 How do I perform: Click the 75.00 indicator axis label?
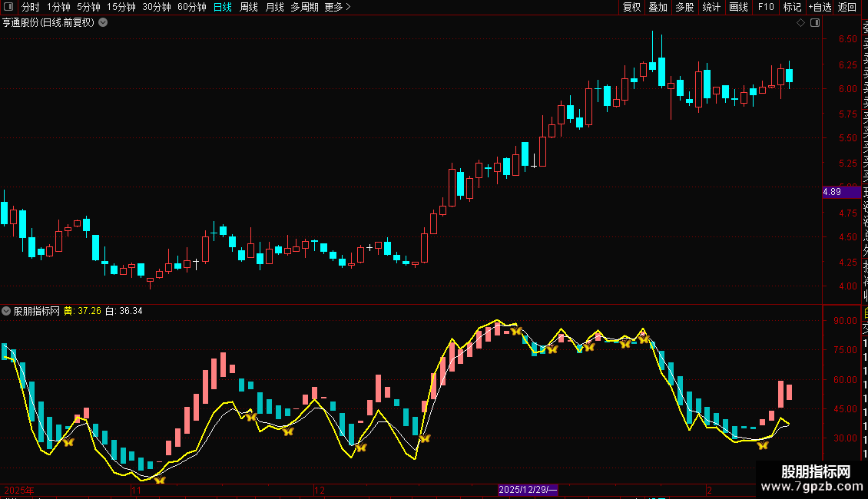pyautogui.click(x=845, y=350)
